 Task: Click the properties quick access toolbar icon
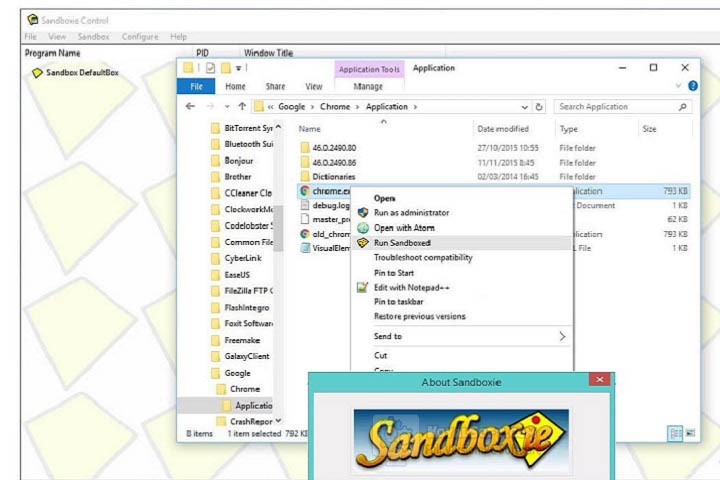(210, 68)
